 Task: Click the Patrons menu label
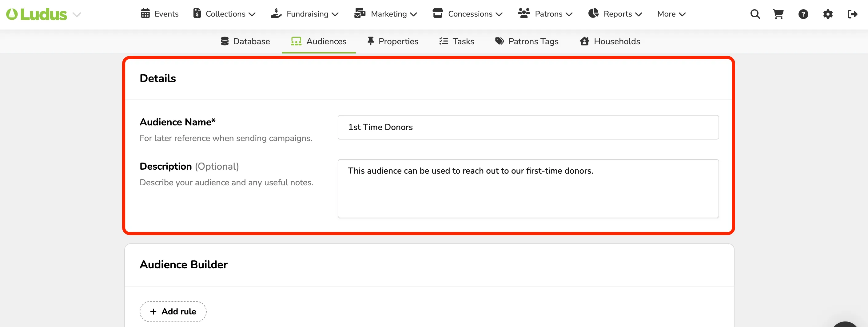[548, 14]
